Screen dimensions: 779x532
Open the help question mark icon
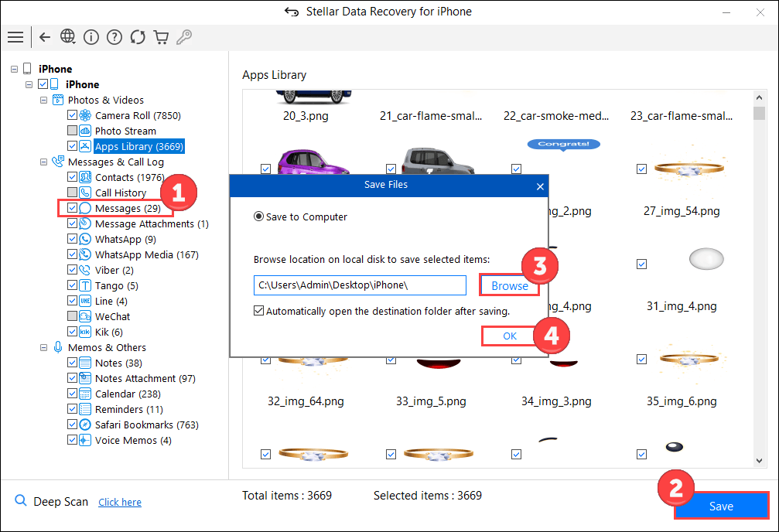[114, 37]
